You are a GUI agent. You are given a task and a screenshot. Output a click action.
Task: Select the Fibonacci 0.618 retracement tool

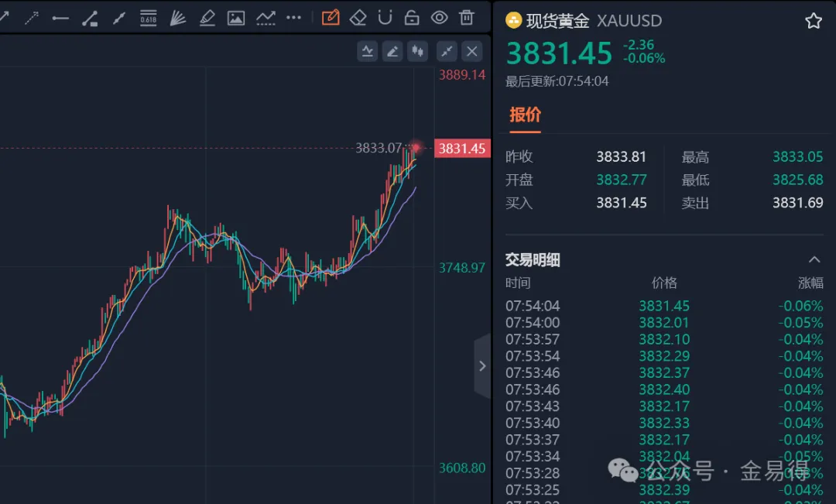click(x=148, y=17)
